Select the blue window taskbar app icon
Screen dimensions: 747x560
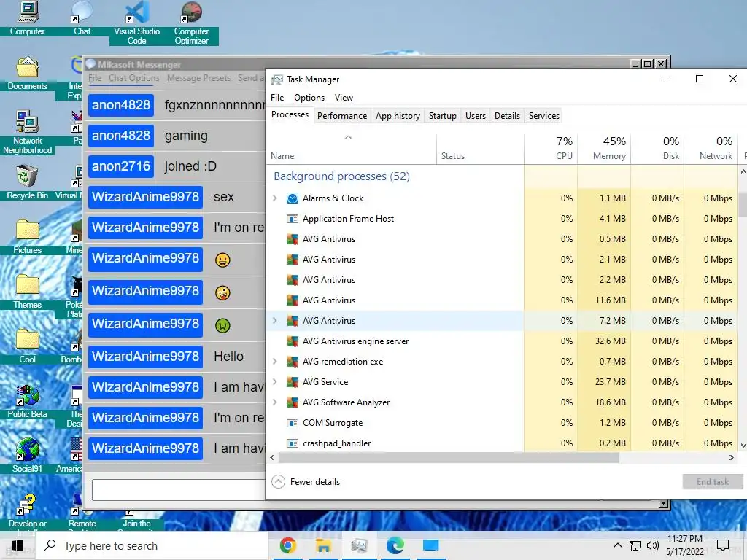coord(430,545)
